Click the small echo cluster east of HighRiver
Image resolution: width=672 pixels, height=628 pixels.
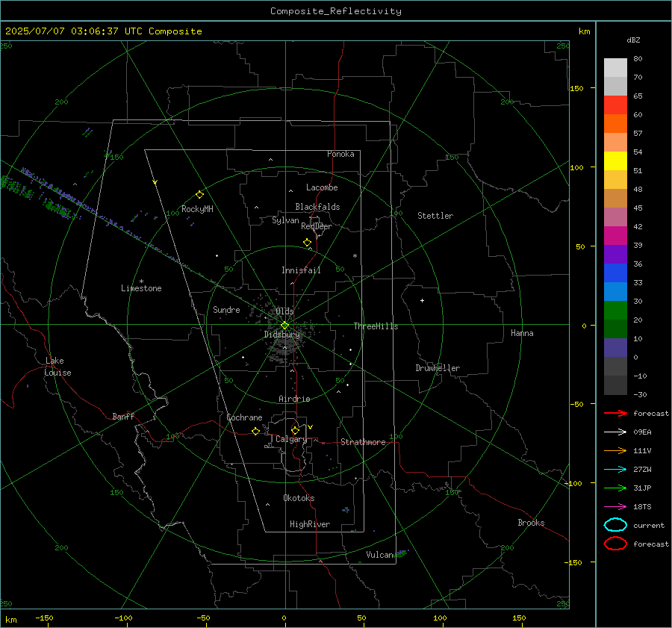click(346, 510)
